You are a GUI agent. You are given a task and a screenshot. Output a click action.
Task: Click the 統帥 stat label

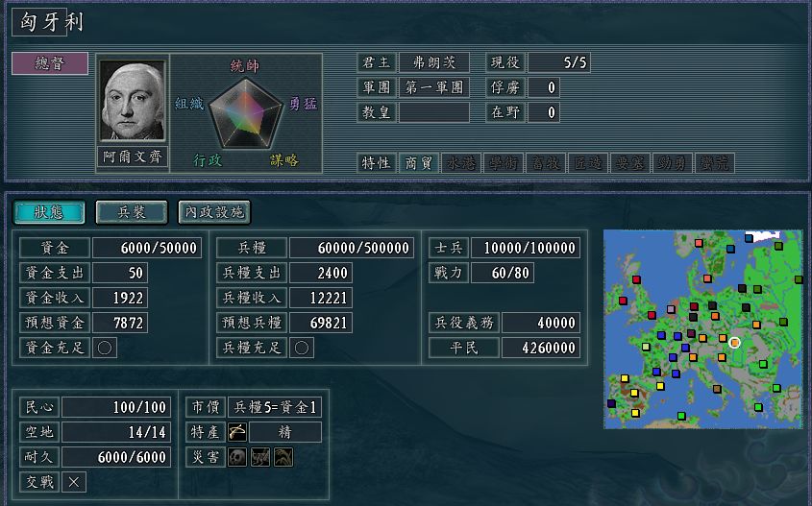(x=245, y=65)
